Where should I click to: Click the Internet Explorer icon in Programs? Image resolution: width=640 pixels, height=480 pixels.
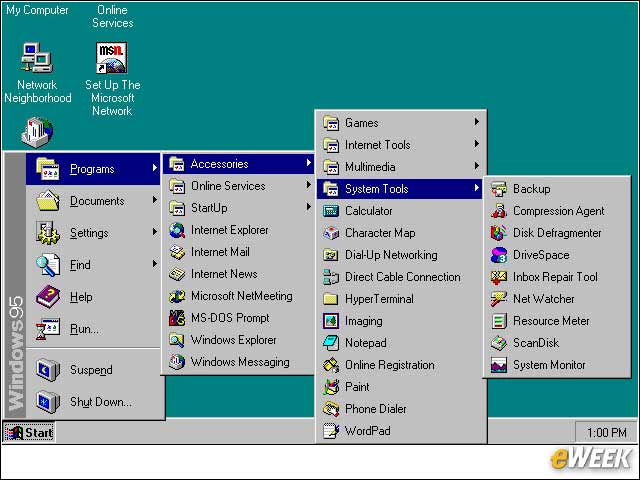click(x=177, y=230)
